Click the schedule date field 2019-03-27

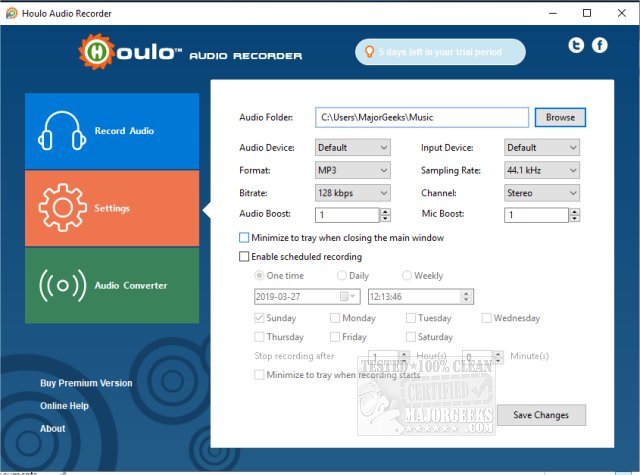click(x=307, y=296)
